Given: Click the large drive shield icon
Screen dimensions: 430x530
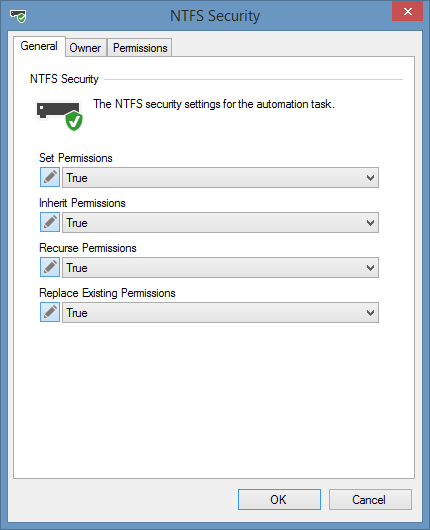Looking at the screenshot, I should click(59, 115).
